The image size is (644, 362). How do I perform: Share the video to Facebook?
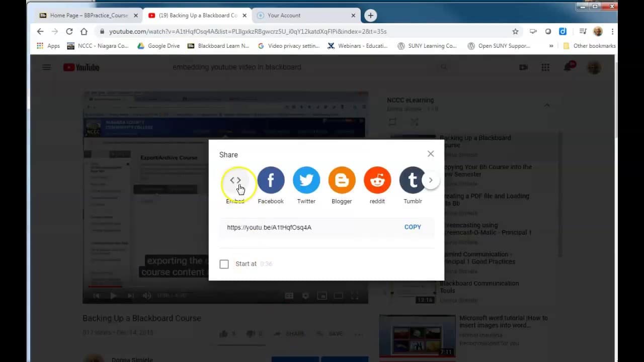[x=271, y=180]
